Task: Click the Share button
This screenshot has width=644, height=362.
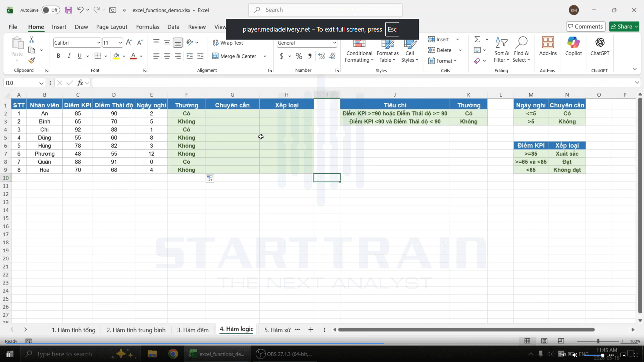Action: [624, 27]
